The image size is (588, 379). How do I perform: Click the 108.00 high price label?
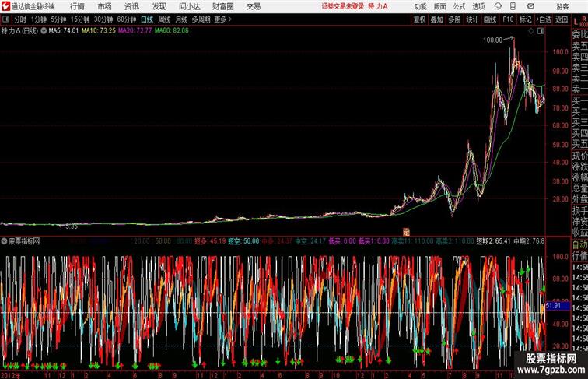[x=492, y=40]
